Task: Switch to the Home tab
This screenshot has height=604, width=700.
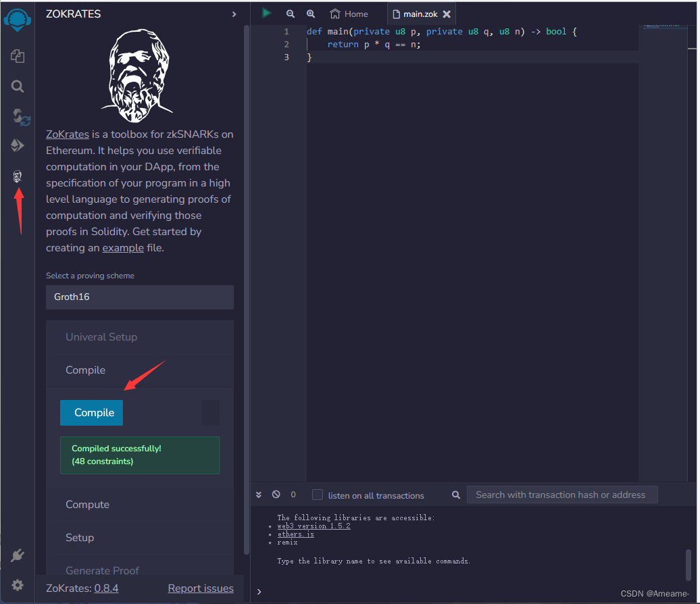Action: click(349, 14)
